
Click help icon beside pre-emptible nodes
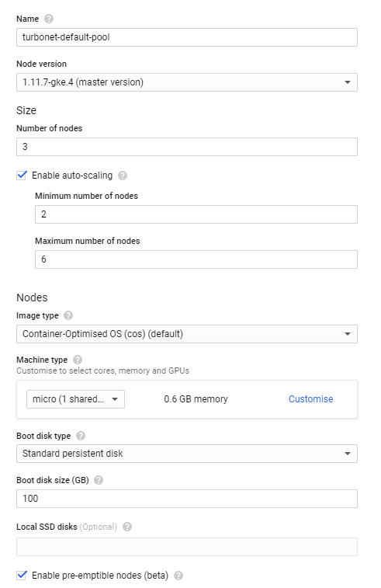coord(178,576)
